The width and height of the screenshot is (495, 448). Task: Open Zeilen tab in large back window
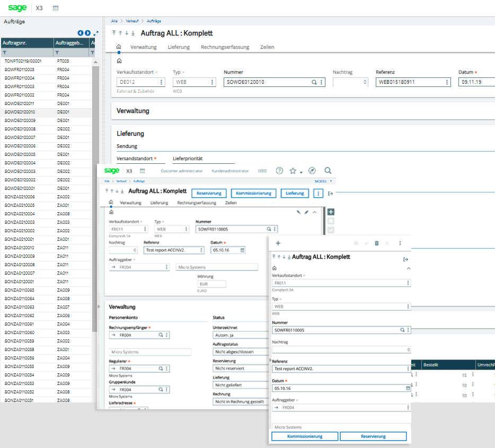(267, 47)
